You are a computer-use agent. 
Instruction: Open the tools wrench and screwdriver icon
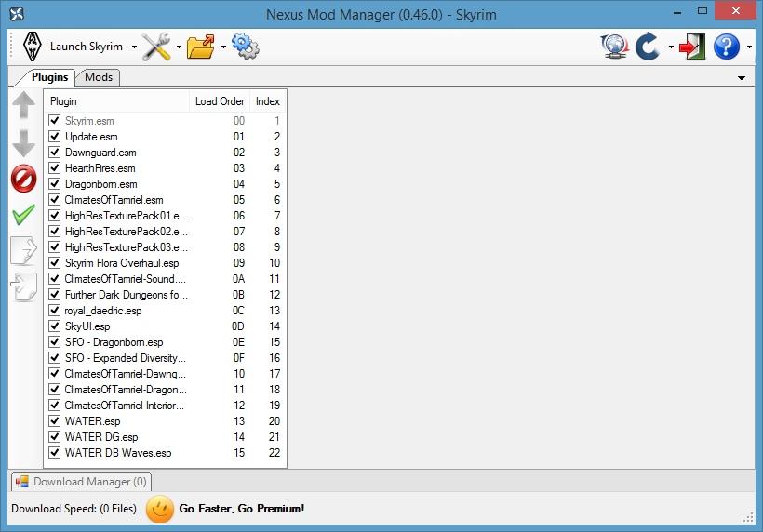(156, 47)
